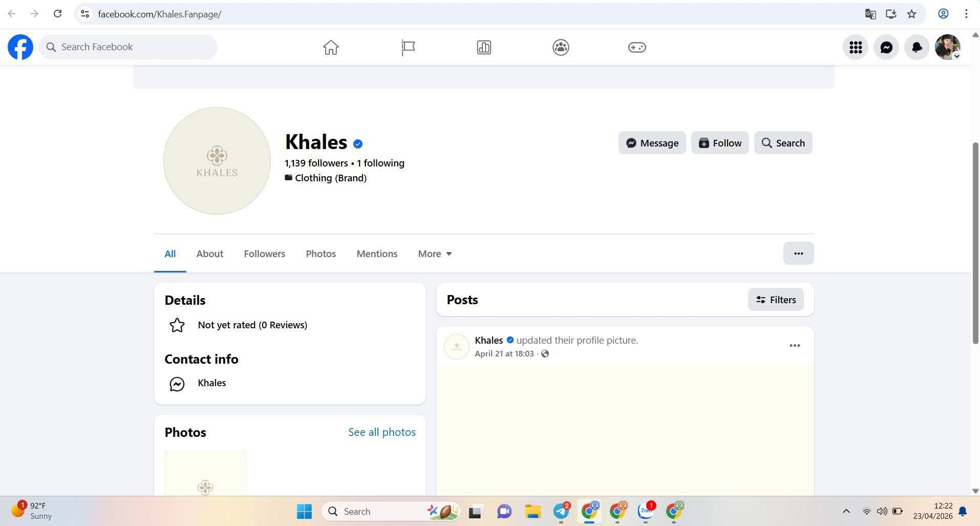Open the 1,139 followers link
This screenshot has width=980, height=526.
coord(316,163)
